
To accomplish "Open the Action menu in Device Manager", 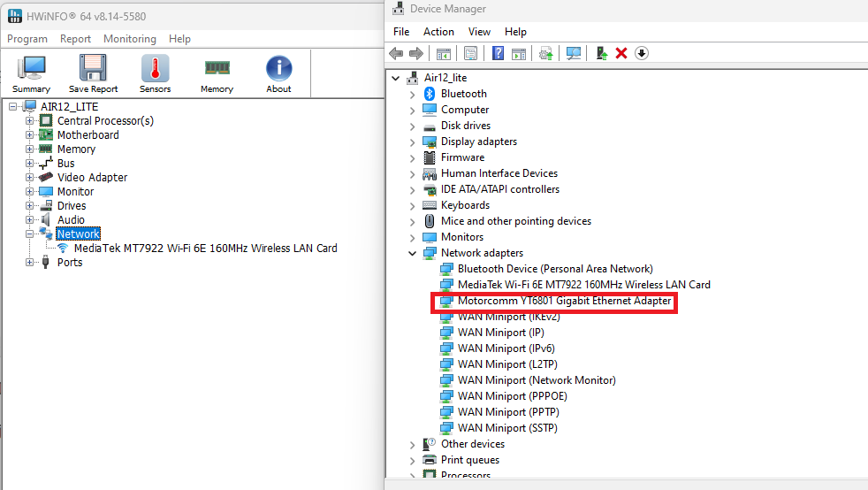I will click(438, 32).
